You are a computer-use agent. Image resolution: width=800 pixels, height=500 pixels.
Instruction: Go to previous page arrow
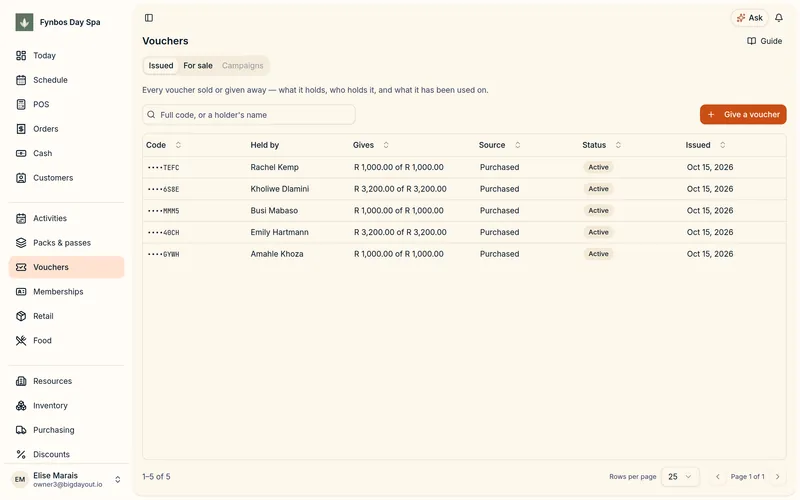pos(717,477)
